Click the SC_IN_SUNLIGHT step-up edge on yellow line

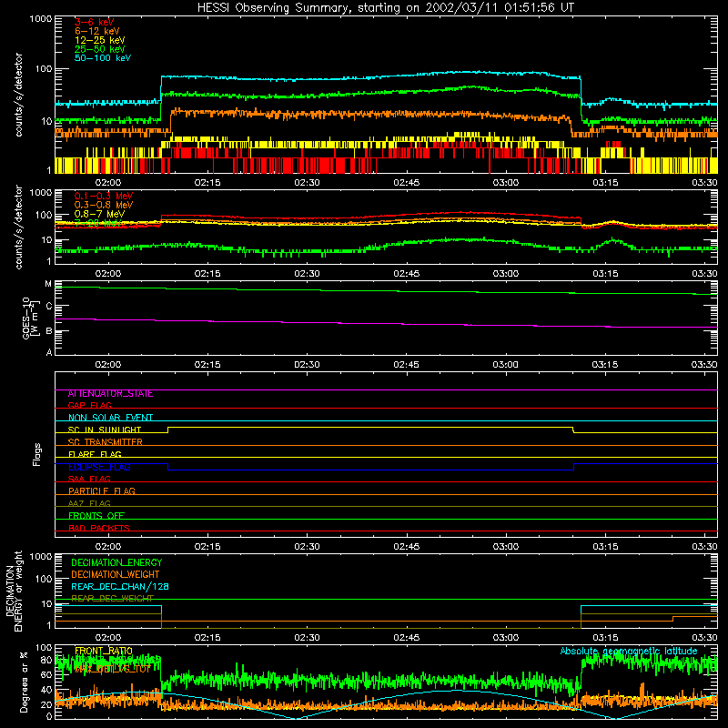168,430
